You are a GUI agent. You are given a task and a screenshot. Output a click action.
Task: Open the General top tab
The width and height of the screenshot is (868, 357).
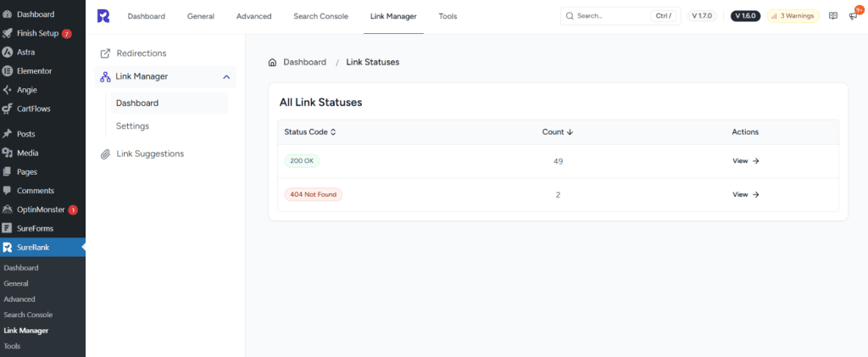(200, 17)
